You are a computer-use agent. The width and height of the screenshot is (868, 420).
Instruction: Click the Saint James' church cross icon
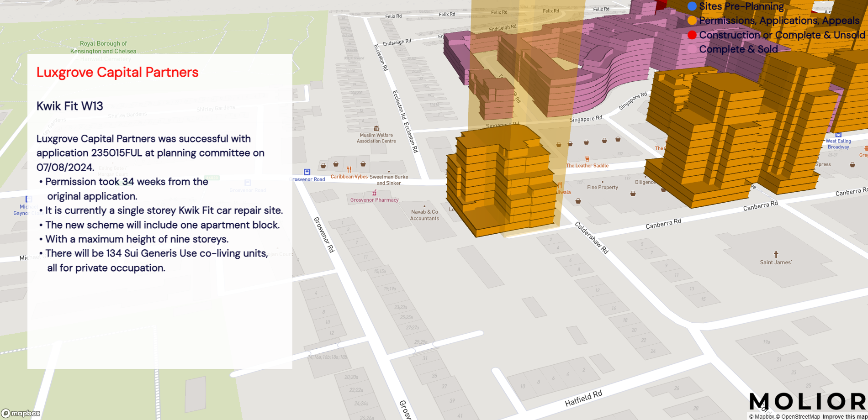[776, 255]
